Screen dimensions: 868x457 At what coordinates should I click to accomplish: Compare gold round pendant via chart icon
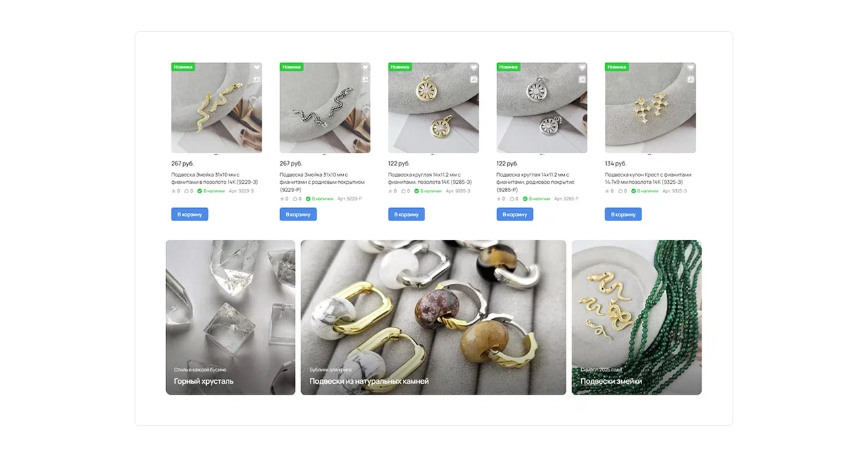(474, 79)
